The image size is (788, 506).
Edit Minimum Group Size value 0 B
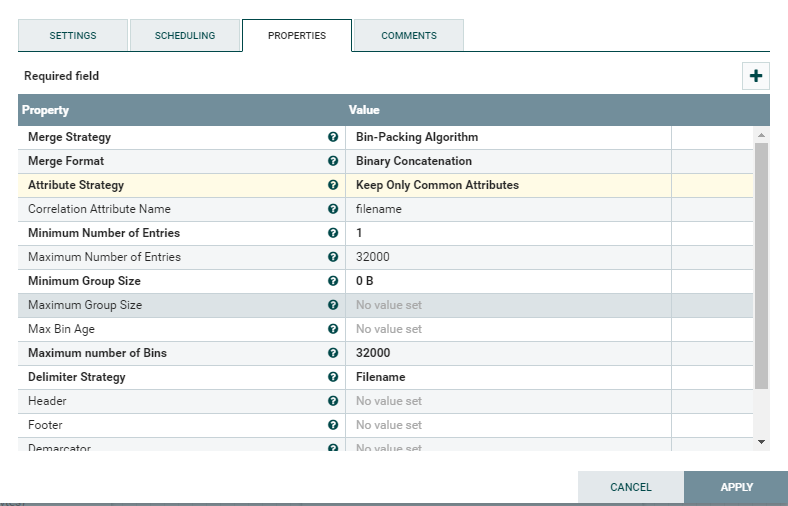(x=508, y=281)
